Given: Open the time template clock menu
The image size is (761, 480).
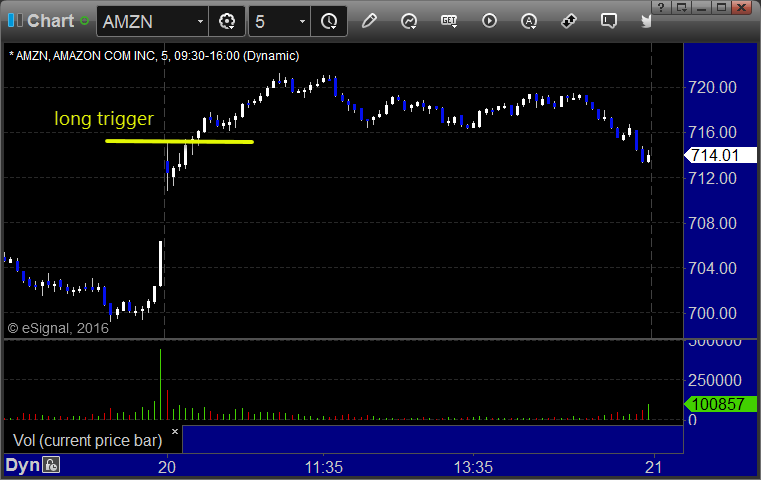Looking at the screenshot, I should point(329,21).
